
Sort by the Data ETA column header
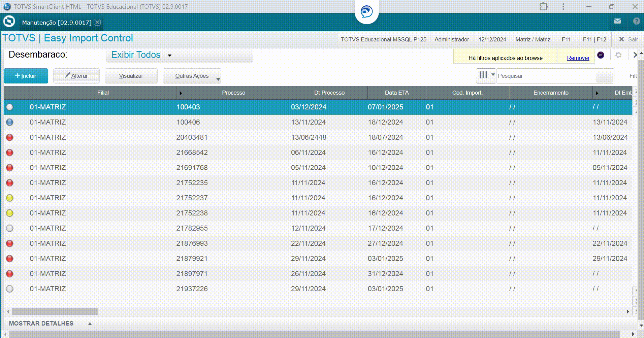tap(397, 93)
